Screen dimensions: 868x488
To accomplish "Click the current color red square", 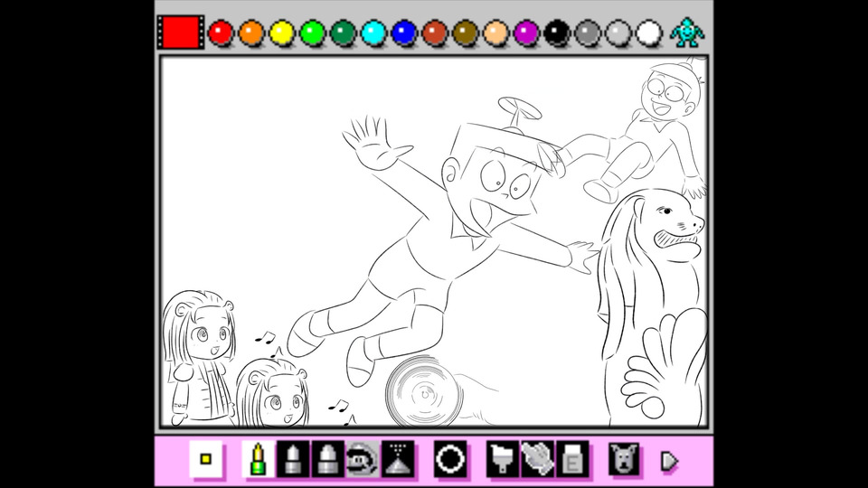I will [x=181, y=33].
